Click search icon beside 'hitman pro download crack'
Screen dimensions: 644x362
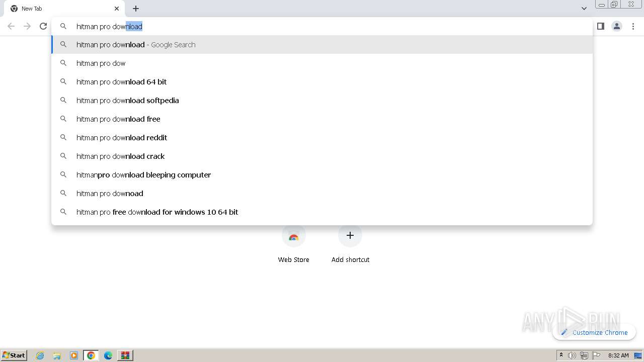click(63, 156)
